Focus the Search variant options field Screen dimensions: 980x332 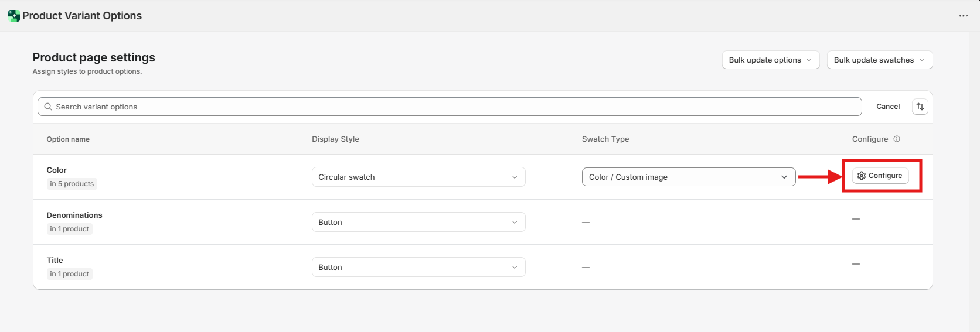pyautogui.click(x=450, y=107)
